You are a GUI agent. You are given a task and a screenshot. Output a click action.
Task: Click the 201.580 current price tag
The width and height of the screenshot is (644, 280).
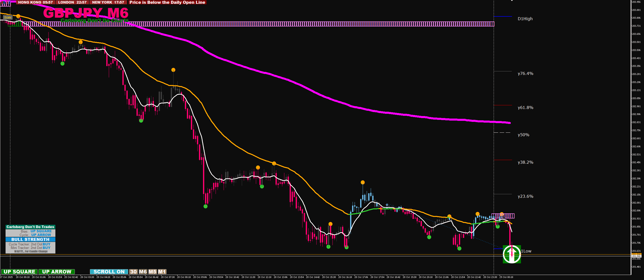(636, 256)
